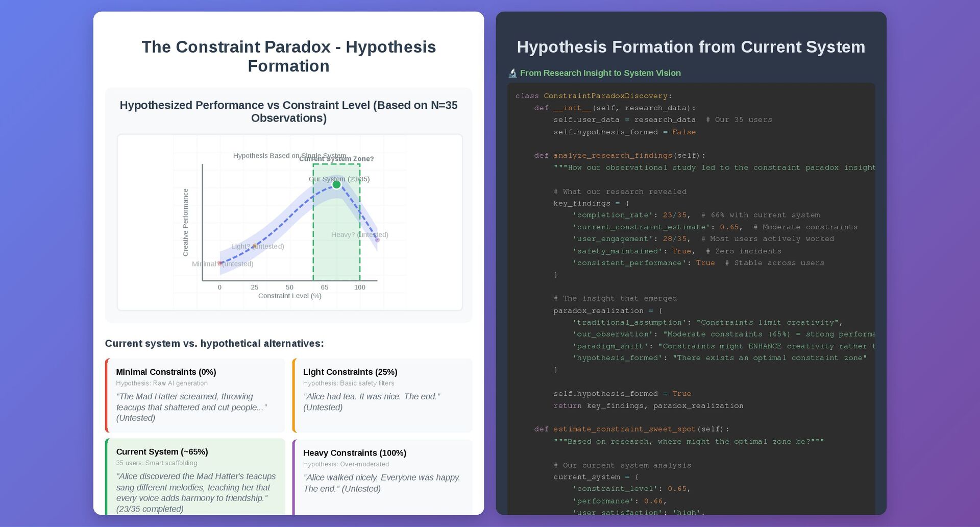Click 'class ConstraintParadoxDiscovery:' code line

click(594, 96)
